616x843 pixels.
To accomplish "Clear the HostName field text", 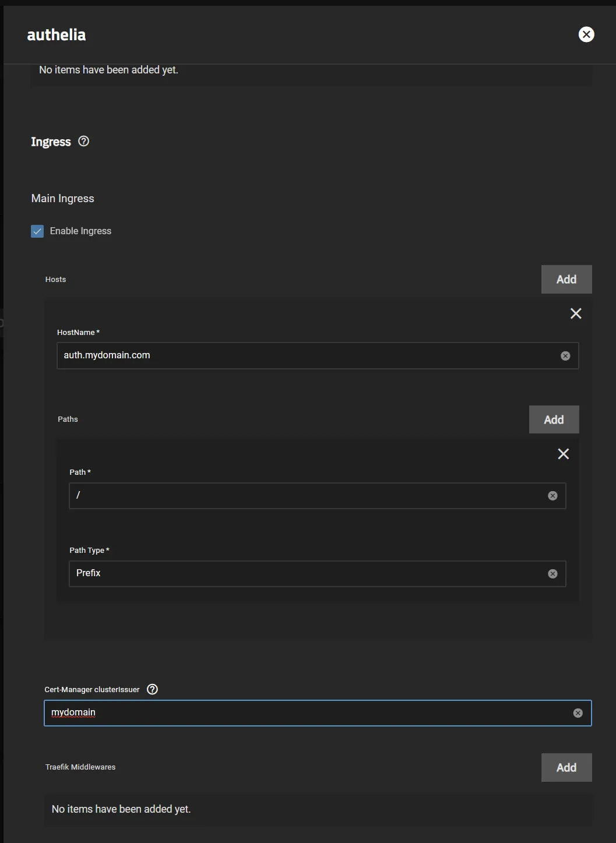I will (565, 356).
